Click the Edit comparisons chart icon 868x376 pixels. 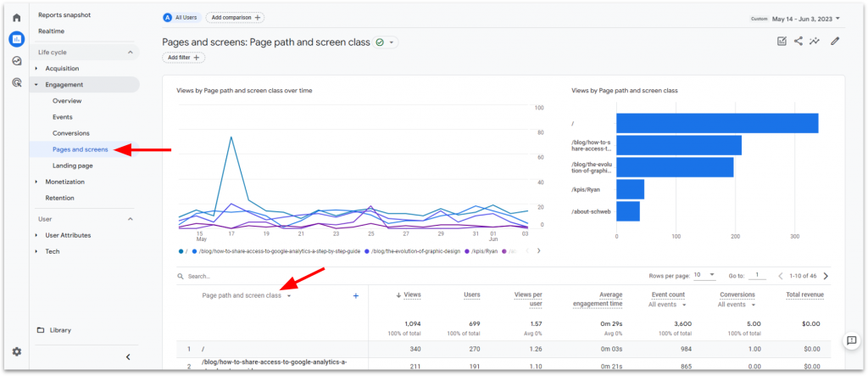[x=782, y=41]
